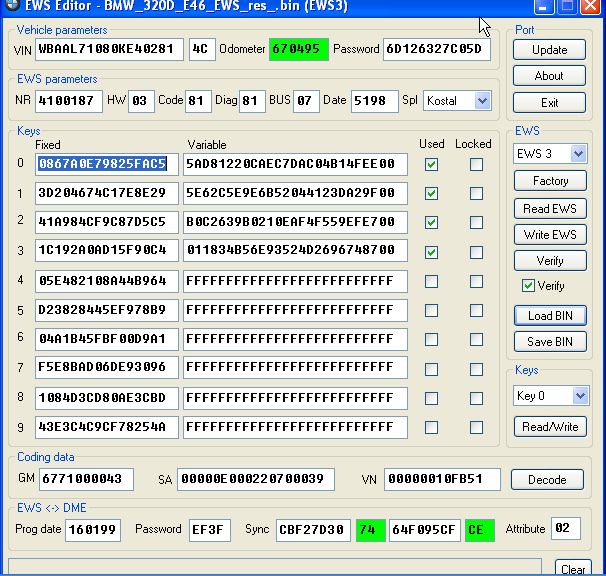This screenshot has height=576, width=606.
Task: Open the About dialog
Action: [549, 76]
